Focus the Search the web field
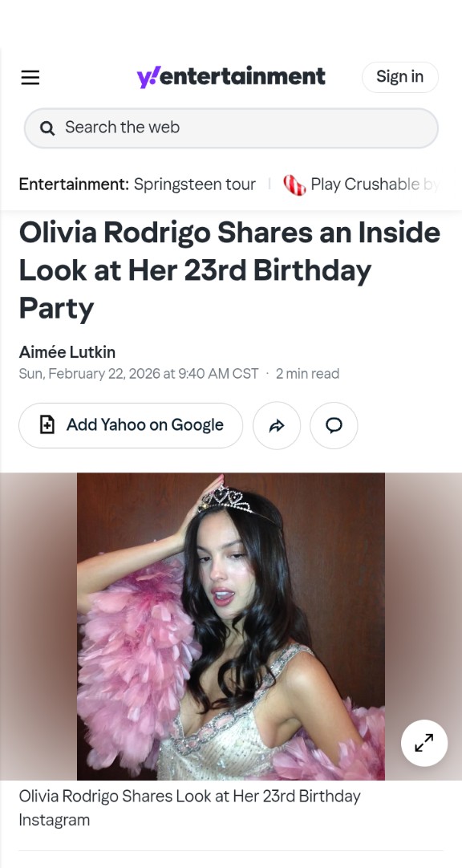The image size is (462, 868). point(231,128)
